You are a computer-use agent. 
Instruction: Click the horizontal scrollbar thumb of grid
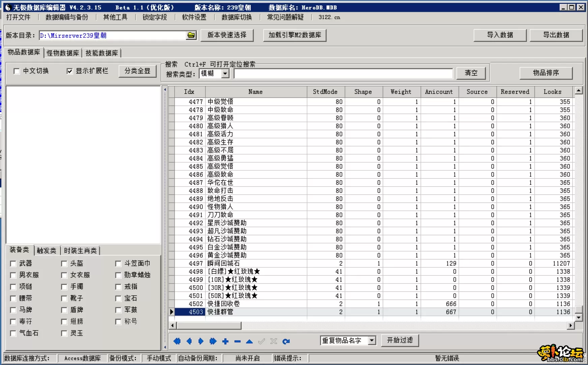(x=209, y=326)
